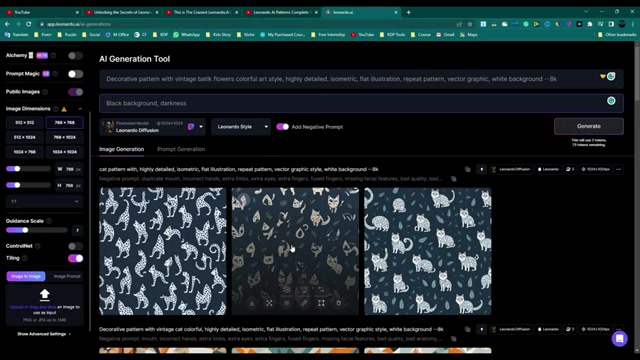Viewport: 640px width, 360px height.
Task: Enable the Prompt Magic toggle
Action: pyautogui.click(x=76, y=74)
